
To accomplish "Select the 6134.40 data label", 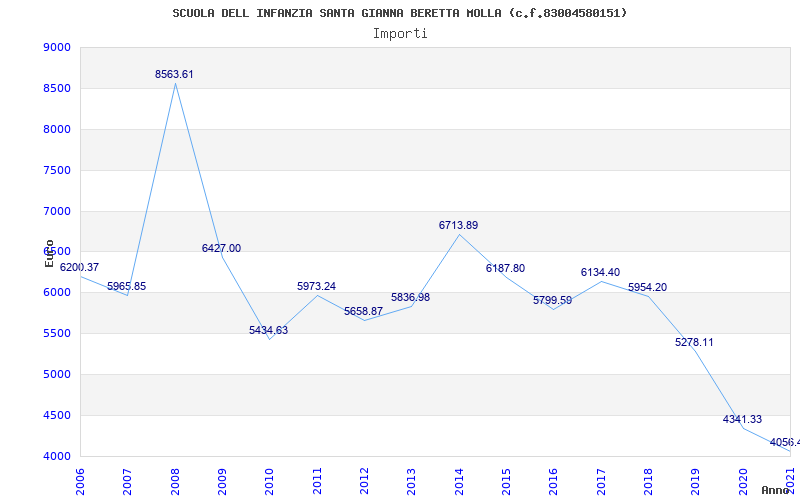I will pyautogui.click(x=600, y=273).
